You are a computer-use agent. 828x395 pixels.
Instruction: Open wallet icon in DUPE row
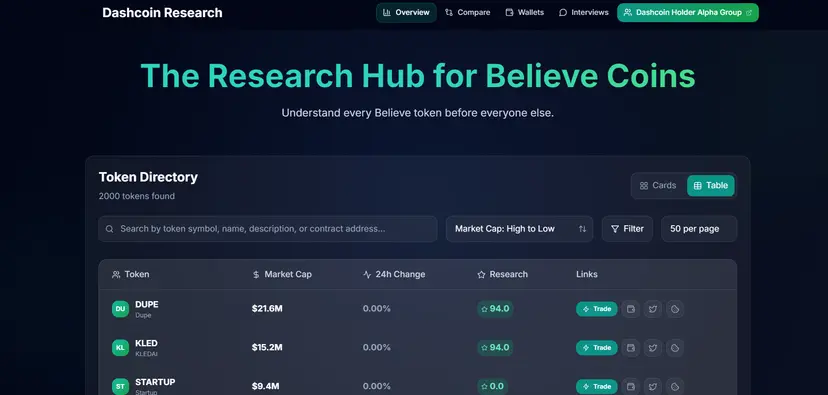(631, 309)
